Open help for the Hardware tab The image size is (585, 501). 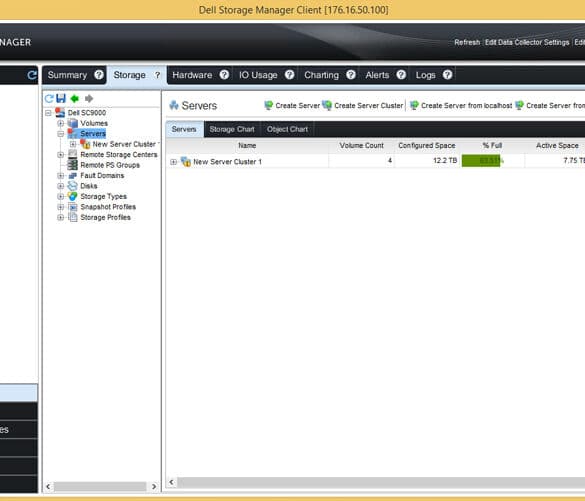[x=224, y=75]
